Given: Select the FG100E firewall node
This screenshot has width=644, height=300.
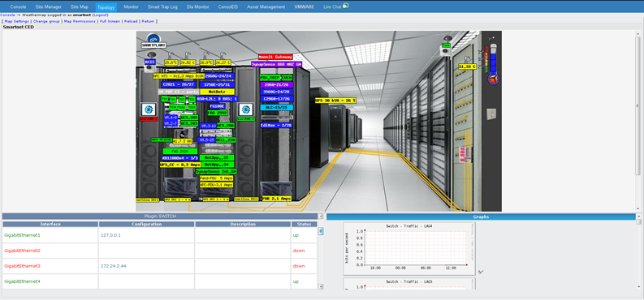Looking at the screenshot, I should [x=218, y=106].
